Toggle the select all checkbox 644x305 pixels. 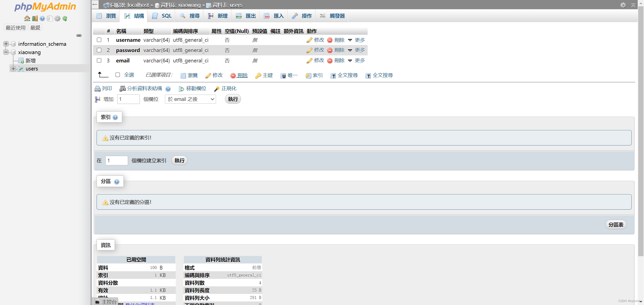click(118, 75)
